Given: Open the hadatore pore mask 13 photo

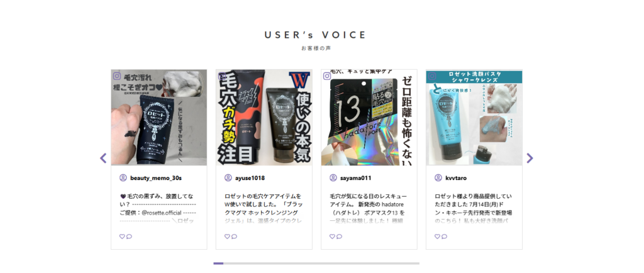Looking at the screenshot, I should [369, 118].
